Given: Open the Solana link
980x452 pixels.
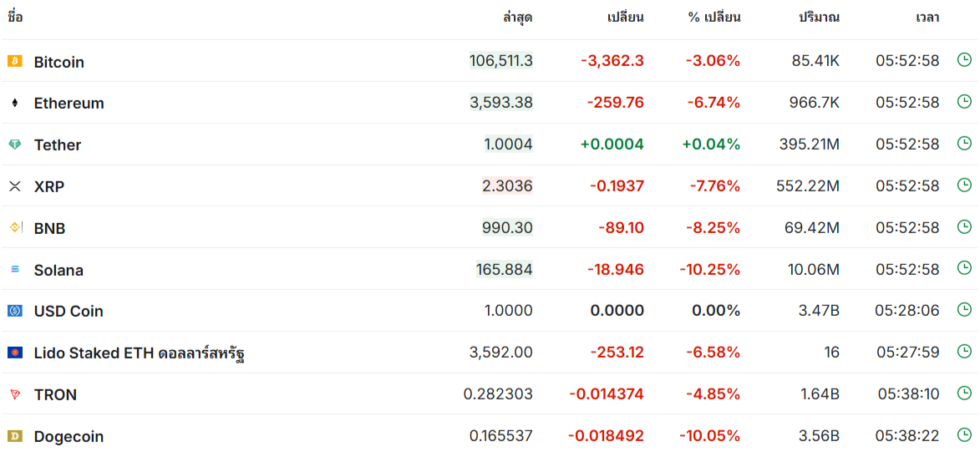Looking at the screenshot, I should (58, 270).
